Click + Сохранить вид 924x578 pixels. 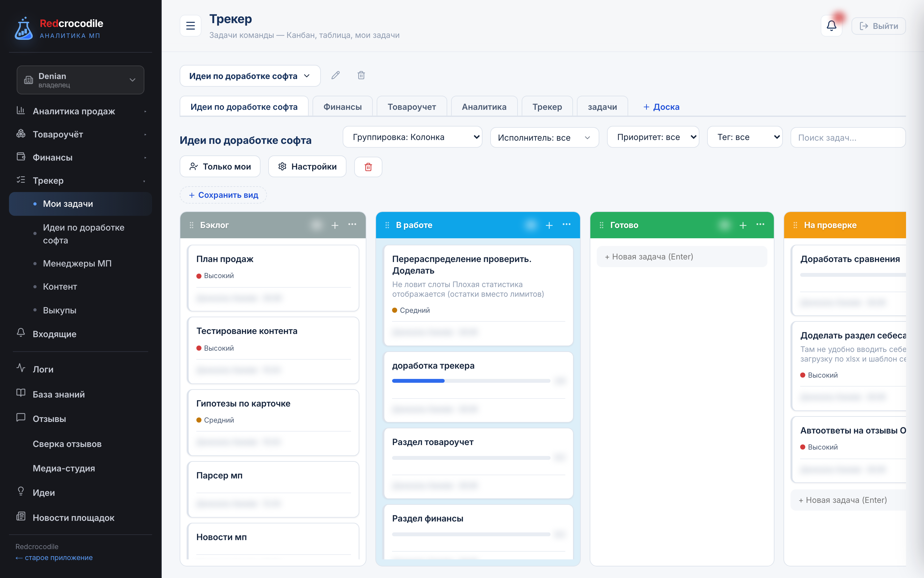[223, 195]
